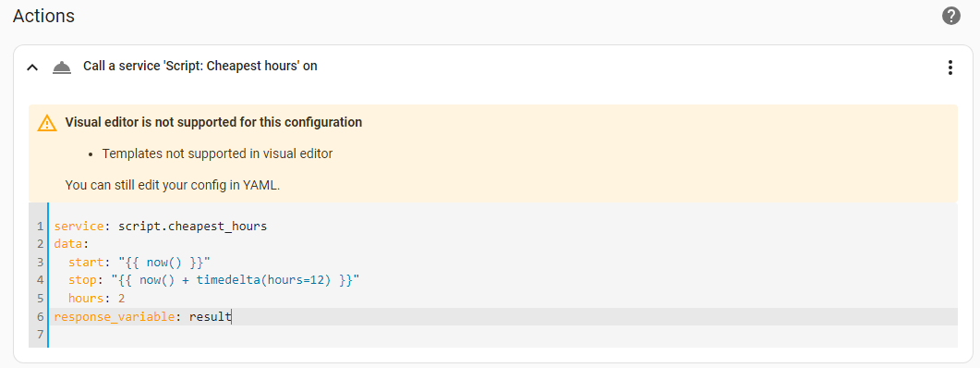
Task: Click empty line 7 in YAML editor
Action: pos(502,334)
